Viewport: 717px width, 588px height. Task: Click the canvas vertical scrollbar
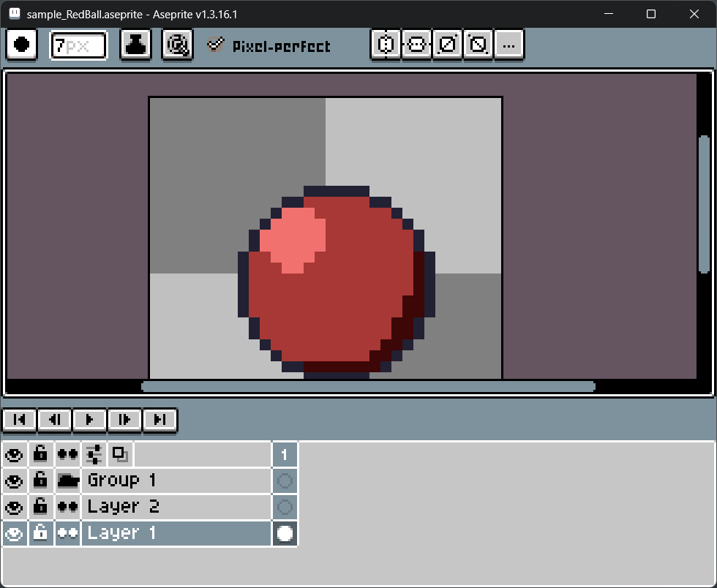coord(704,203)
